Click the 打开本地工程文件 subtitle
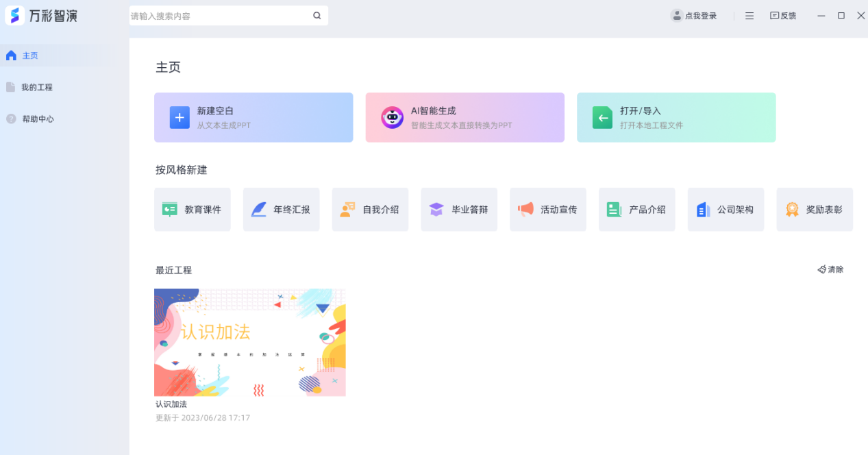The image size is (868, 455). (x=652, y=125)
